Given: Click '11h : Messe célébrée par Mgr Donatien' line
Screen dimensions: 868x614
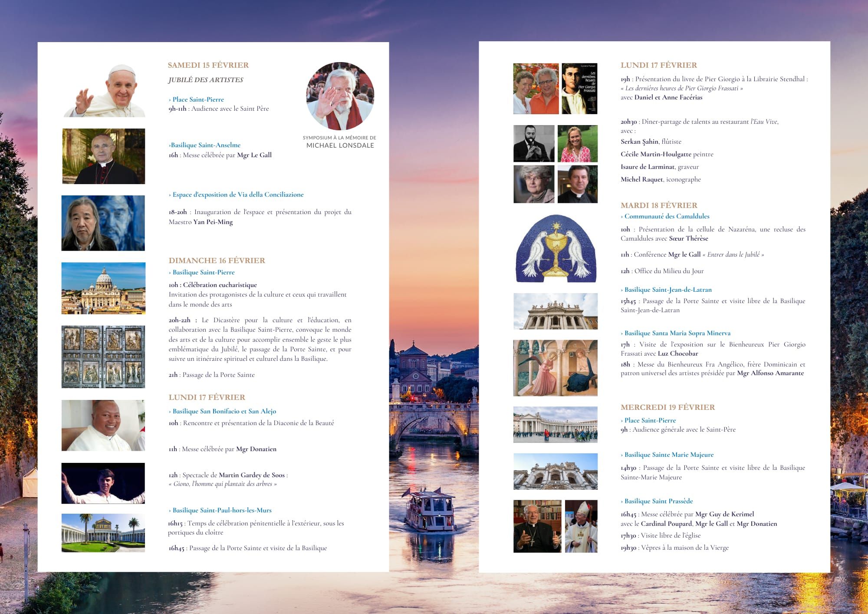Looking at the screenshot, I should click(x=223, y=449).
